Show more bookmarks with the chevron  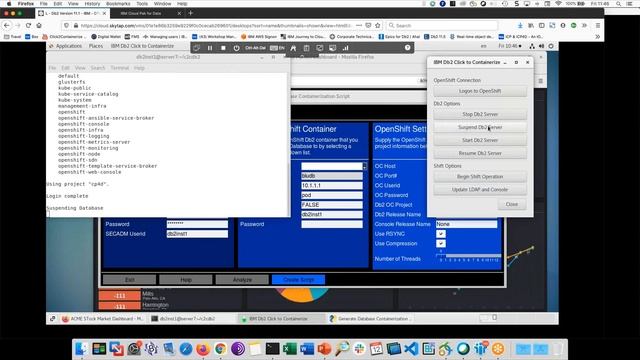[598, 37]
